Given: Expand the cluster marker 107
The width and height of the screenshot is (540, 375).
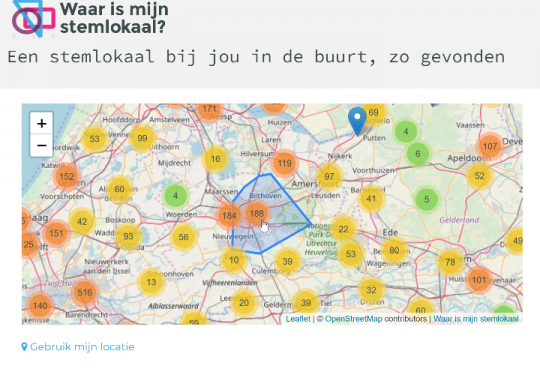Looking at the screenshot, I should [x=490, y=146].
